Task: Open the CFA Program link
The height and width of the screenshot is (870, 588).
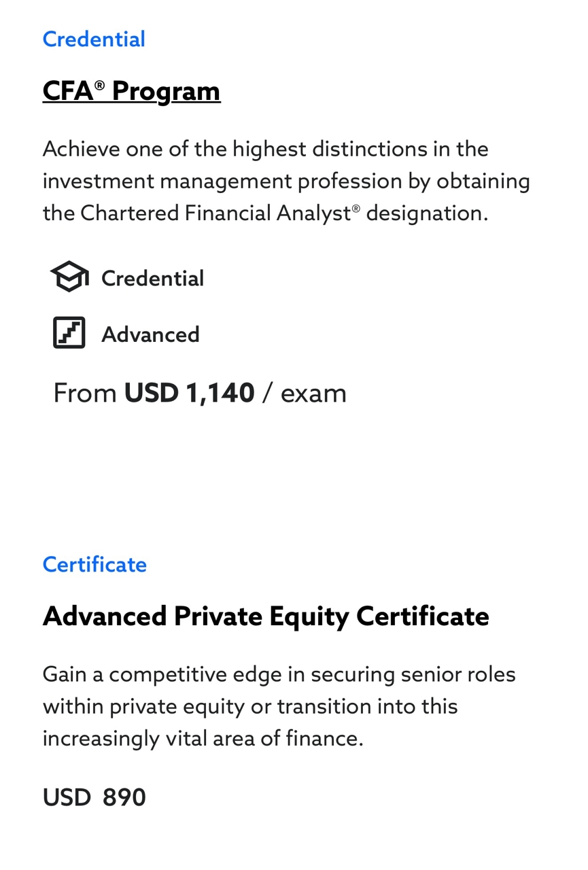Action: pyautogui.click(x=131, y=91)
